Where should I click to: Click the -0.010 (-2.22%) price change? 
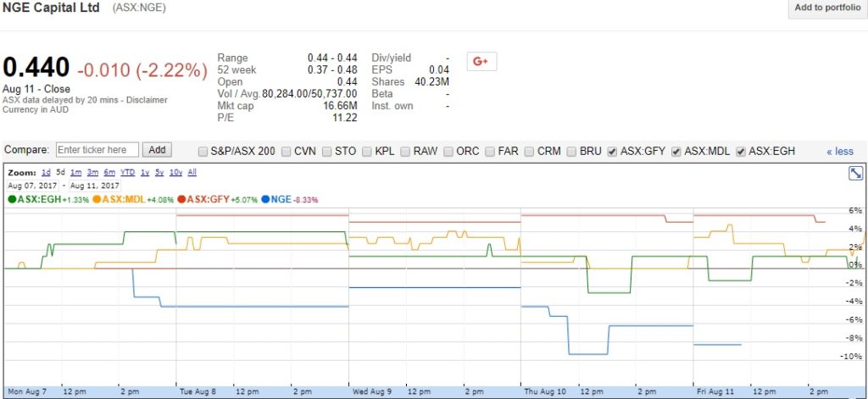(x=142, y=70)
